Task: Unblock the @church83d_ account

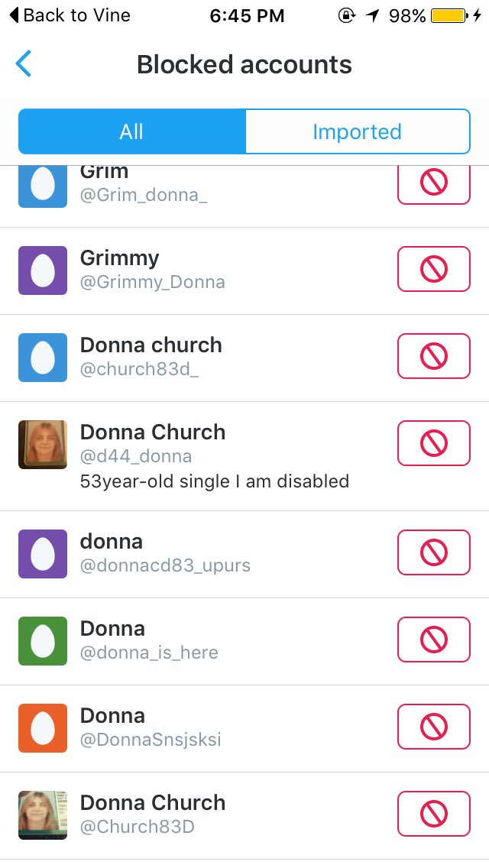Action: pyautogui.click(x=434, y=356)
